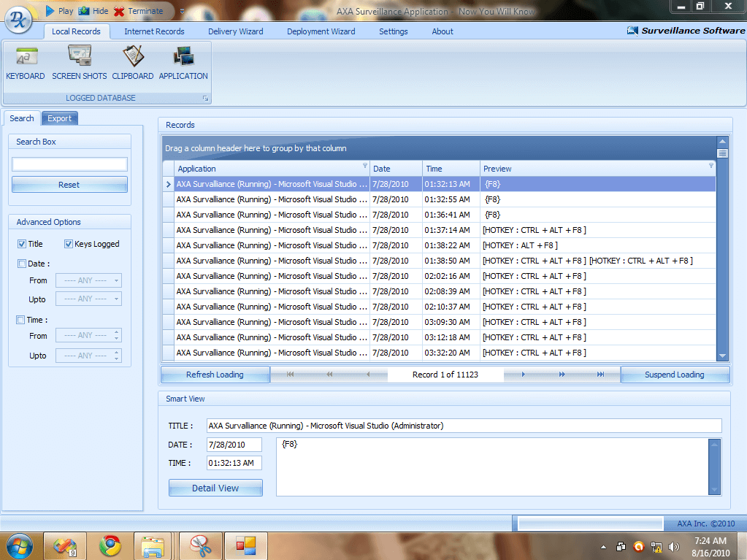
Task: Click the Play icon in title toolbar
Action: tap(50, 11)
